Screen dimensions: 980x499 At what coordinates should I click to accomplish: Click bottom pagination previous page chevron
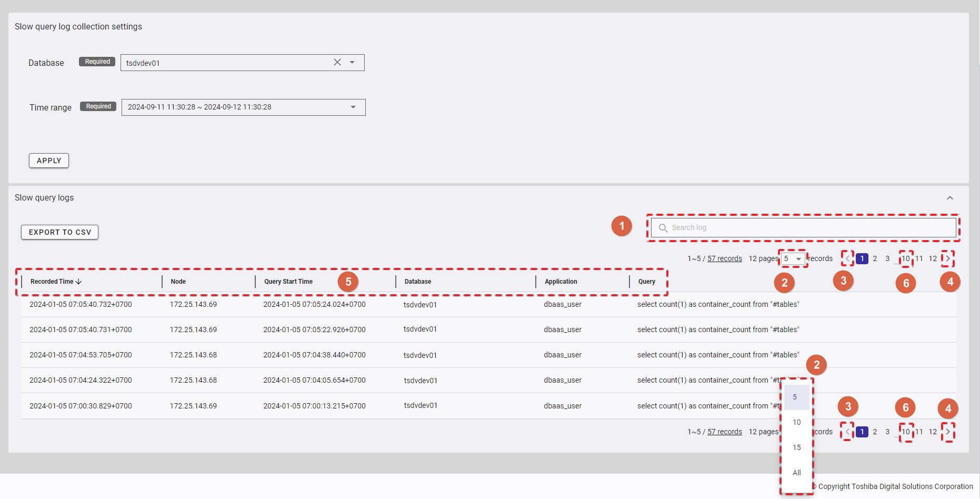tap(847, 432)
